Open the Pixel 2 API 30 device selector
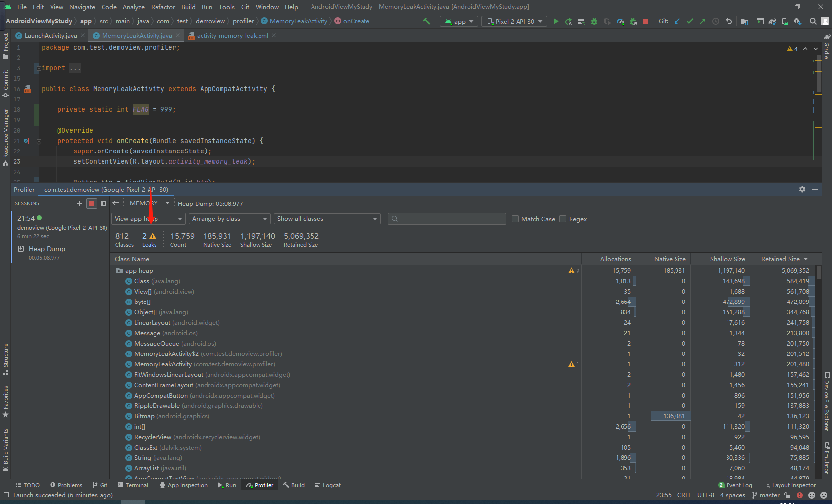Viewport: 832px width, 504px height. coord(514,21)
